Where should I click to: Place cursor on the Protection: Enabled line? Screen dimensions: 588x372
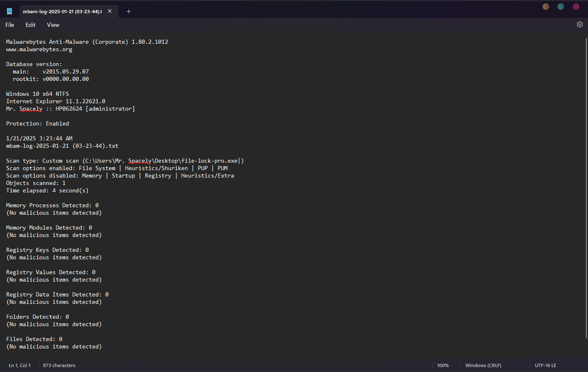pos(38,124)
